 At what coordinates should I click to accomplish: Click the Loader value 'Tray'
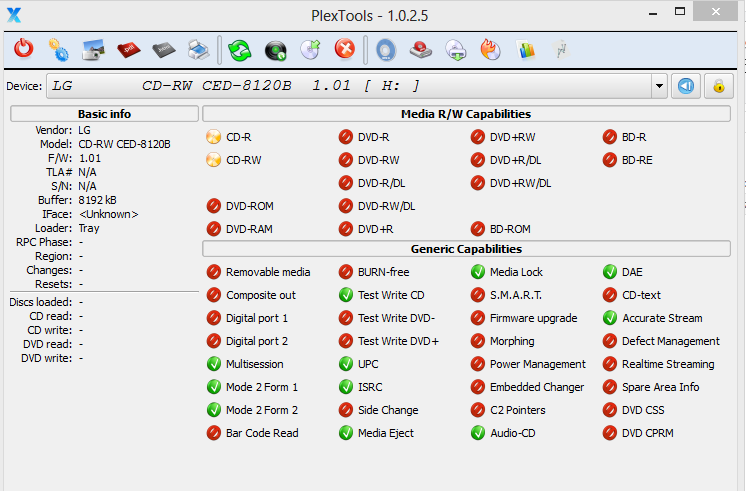[89, 228]
